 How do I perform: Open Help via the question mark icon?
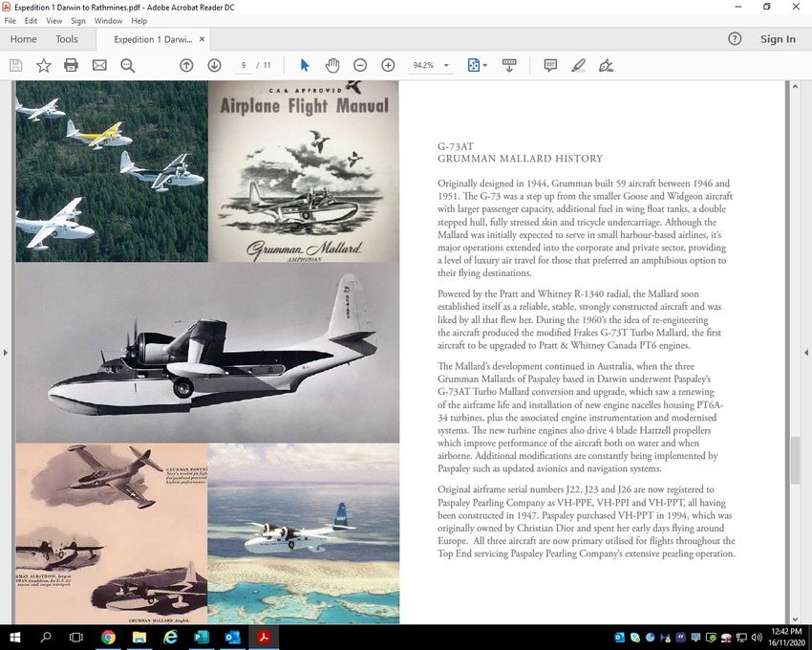(735, 39)
